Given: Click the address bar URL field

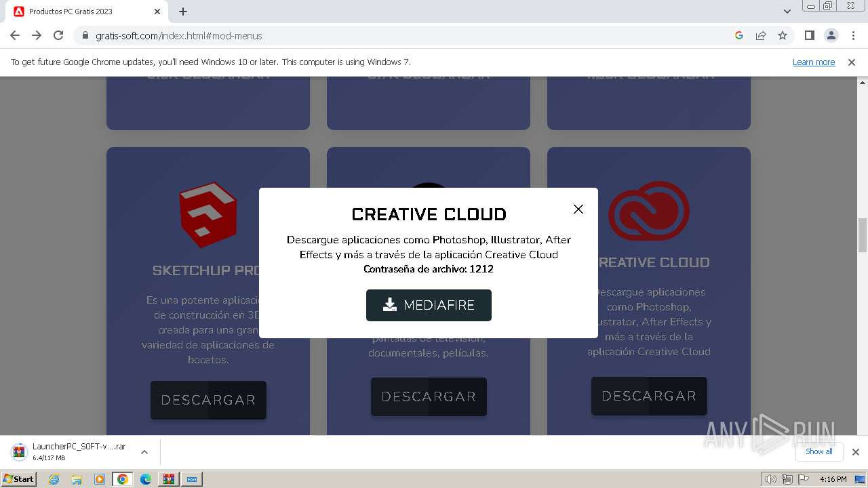Looking at the screenshot, I should tap(407, 35).
